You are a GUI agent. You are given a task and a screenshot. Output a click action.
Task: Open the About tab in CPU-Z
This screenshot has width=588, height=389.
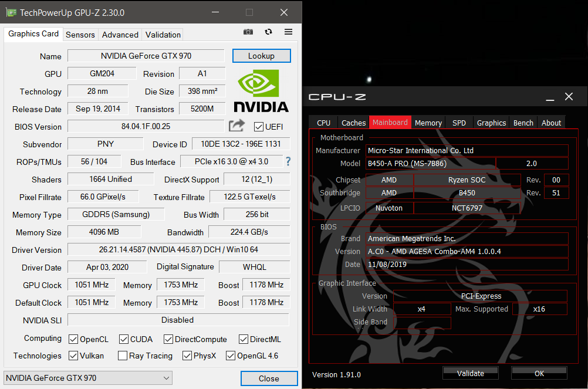pyautogui.click(x=551, y=123)
